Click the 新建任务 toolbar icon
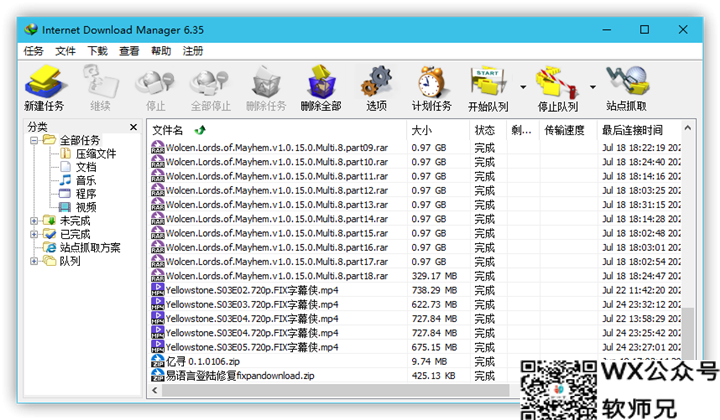720x420 pixels. 45,82
